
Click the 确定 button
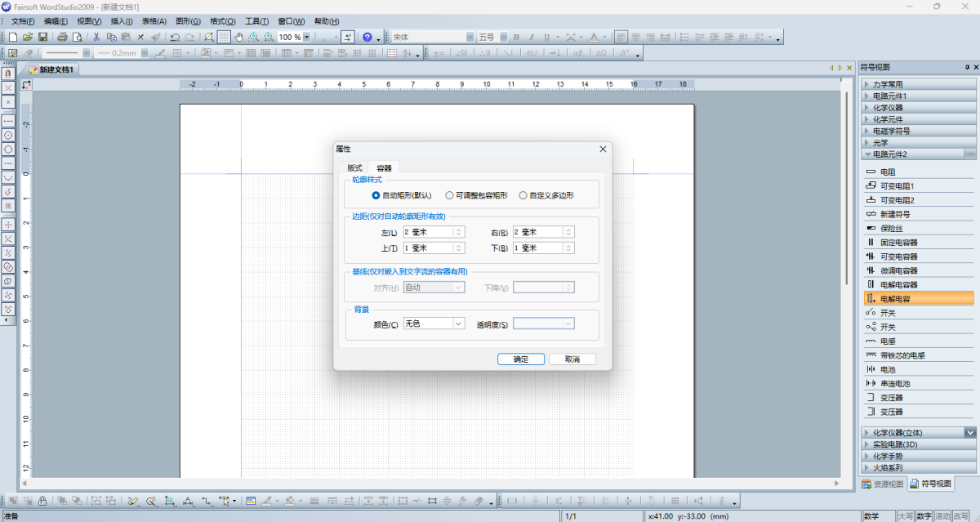521,359
